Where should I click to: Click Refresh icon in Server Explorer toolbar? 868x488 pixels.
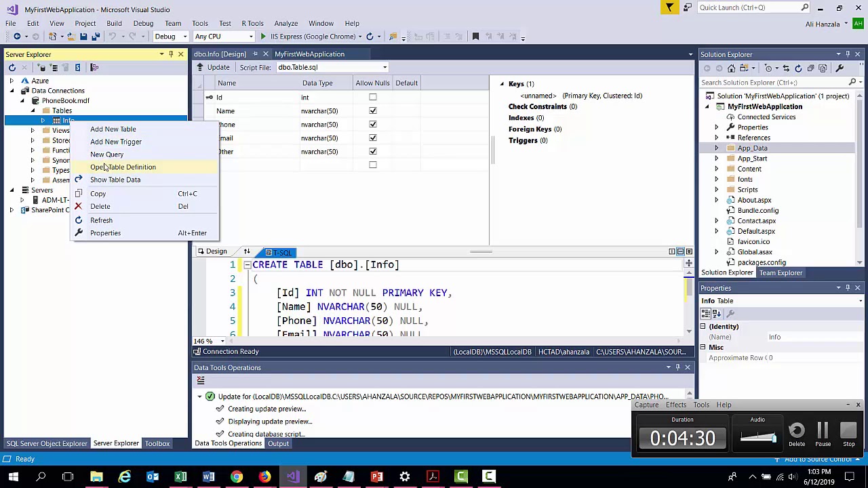point(12,67)
